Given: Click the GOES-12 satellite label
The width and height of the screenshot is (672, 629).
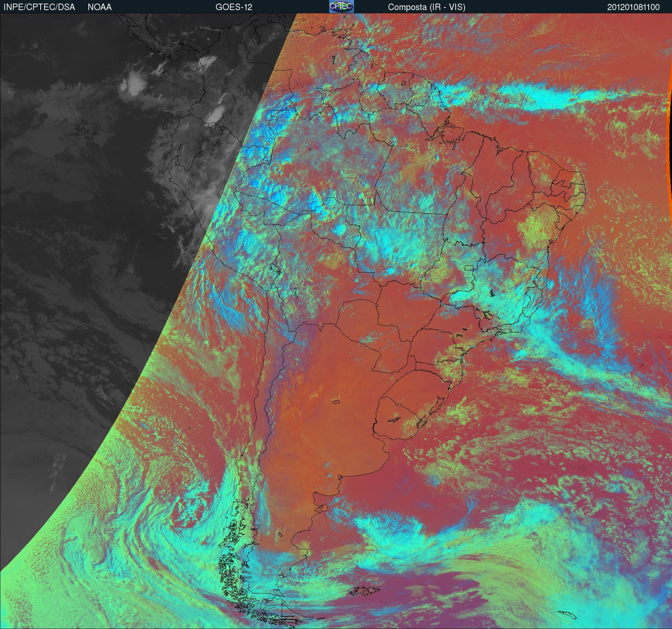Looking at the screenshot, I should 234,7.
